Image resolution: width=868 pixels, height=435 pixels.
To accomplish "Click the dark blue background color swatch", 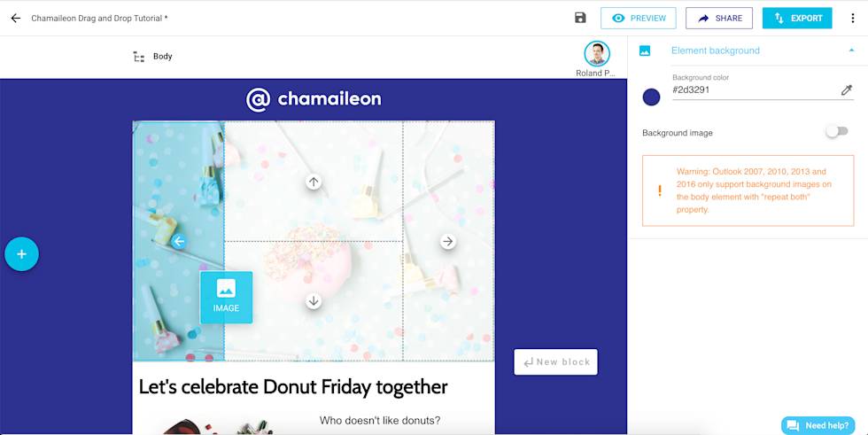I will pos(651,97).
